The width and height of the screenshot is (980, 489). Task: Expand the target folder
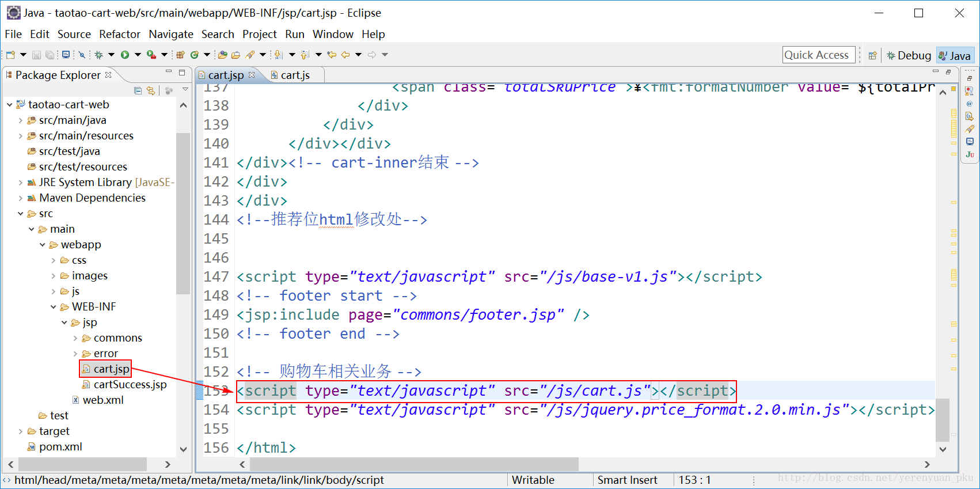click(x=21, y=431)
